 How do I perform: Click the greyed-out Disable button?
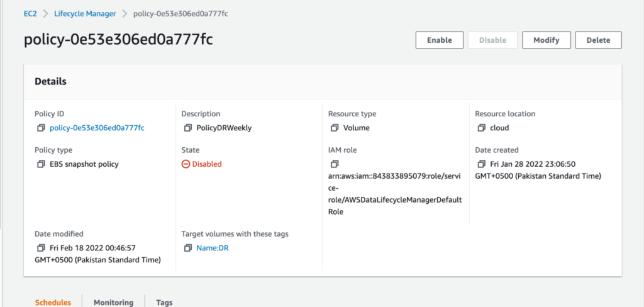pos(493,40)
